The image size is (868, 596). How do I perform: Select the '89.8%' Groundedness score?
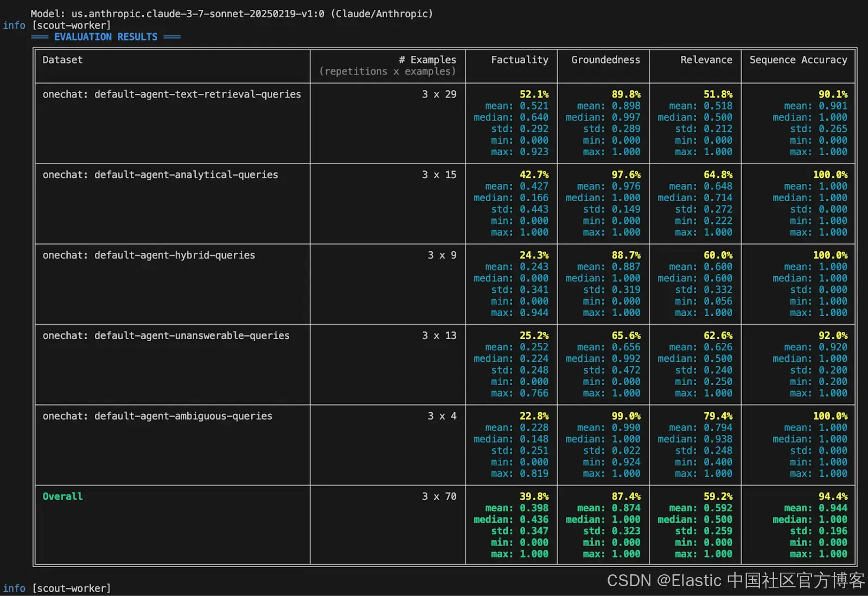tap(626, 94)
